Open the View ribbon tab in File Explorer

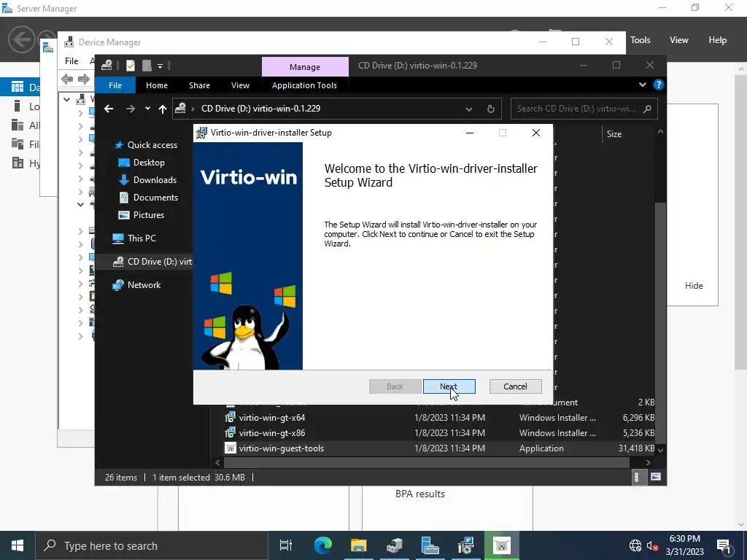point(240,85)
